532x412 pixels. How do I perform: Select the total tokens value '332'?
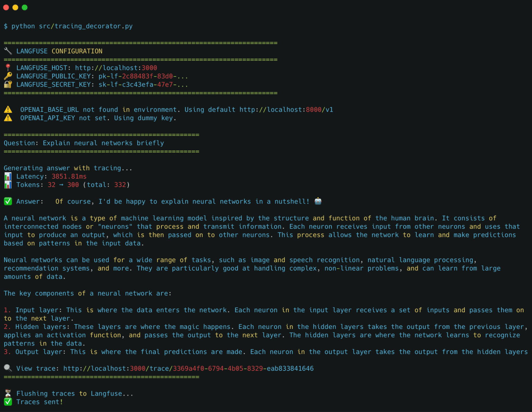(120, 185)
